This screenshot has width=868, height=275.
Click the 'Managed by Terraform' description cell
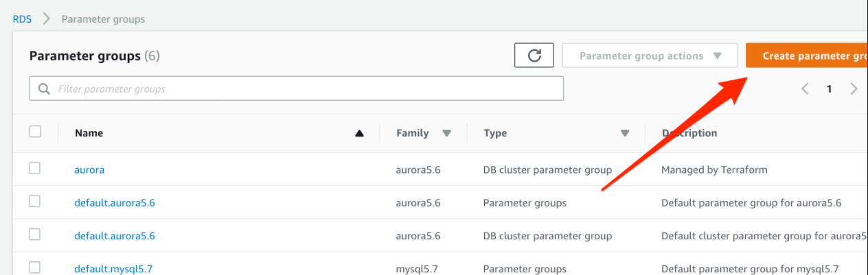point(714,169)
